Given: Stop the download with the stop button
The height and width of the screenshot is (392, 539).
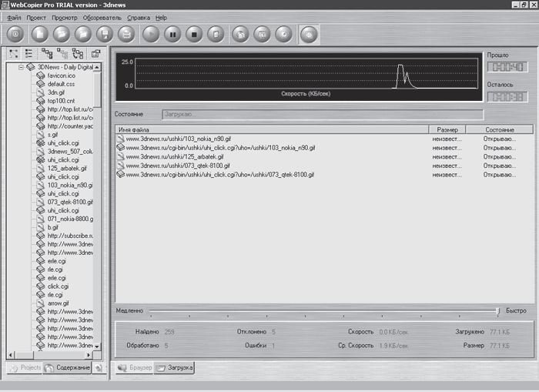Looking at the screenshot, I should click(x=194, y=34).
